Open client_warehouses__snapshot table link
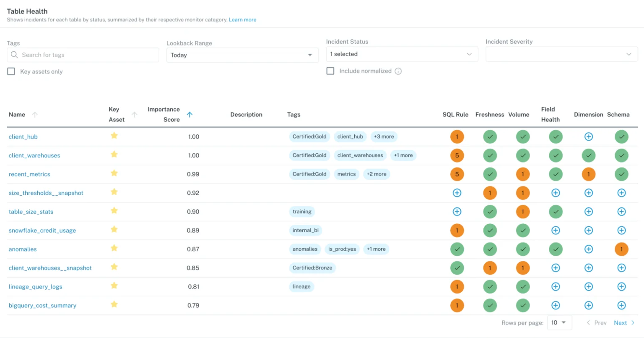The width and height of the screenshot is (644, 338). point(50,268)
